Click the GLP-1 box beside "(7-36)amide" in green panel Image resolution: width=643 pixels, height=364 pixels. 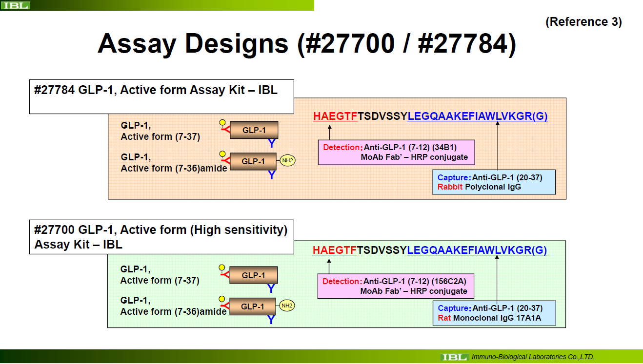pyautogui.click(x=253, y=307)
